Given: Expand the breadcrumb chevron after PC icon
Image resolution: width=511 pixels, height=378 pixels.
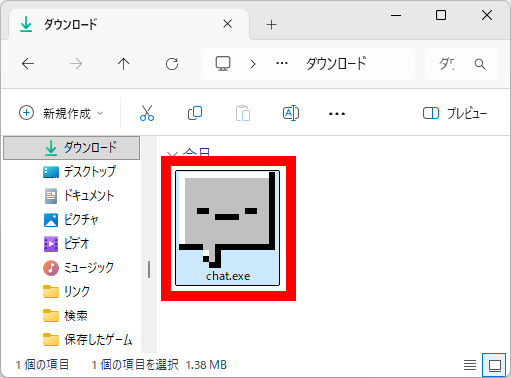Looking at the screenshot, I should [253, 64].
